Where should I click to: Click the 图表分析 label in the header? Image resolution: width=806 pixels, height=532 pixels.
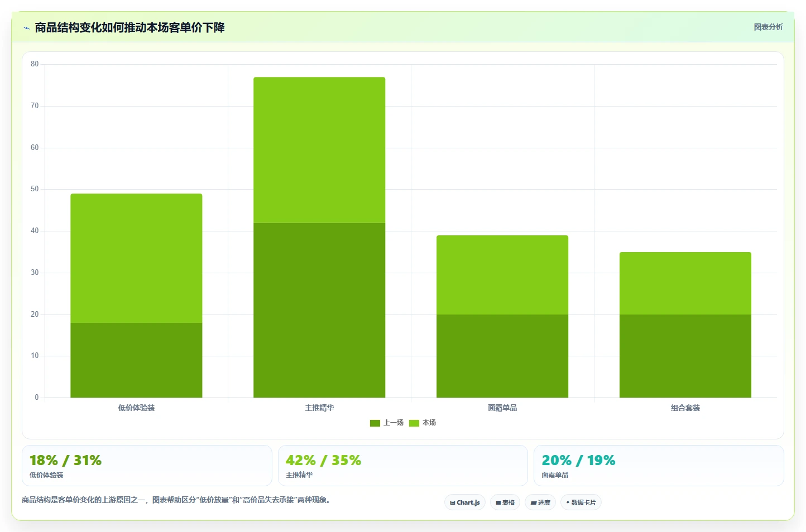[x=768, y=27]
